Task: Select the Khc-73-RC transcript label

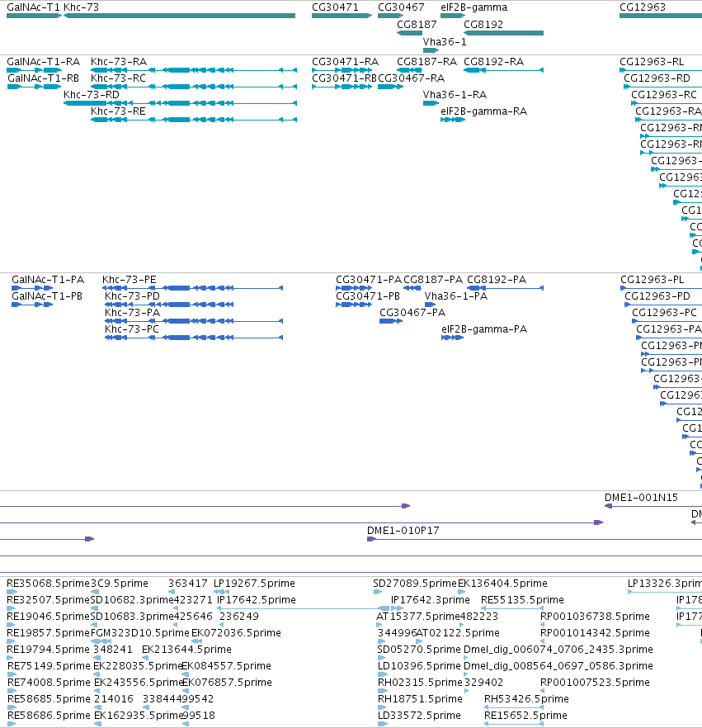Action: point(118,78)
